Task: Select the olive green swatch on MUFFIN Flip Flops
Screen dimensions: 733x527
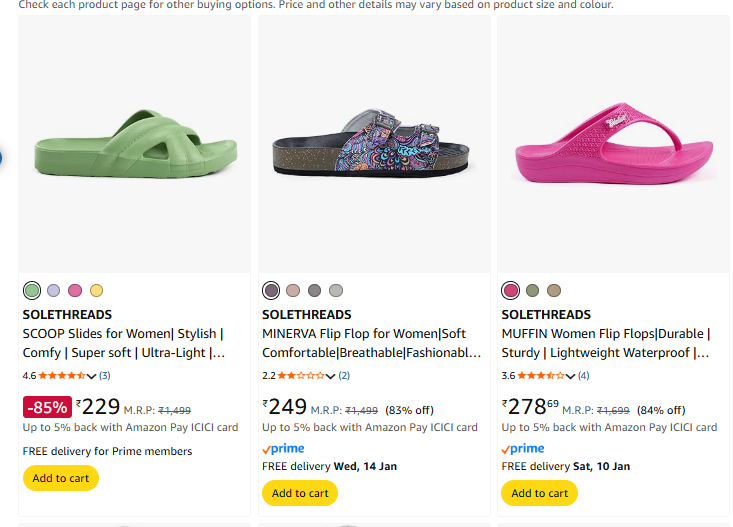Action: (x=533, y=291)
